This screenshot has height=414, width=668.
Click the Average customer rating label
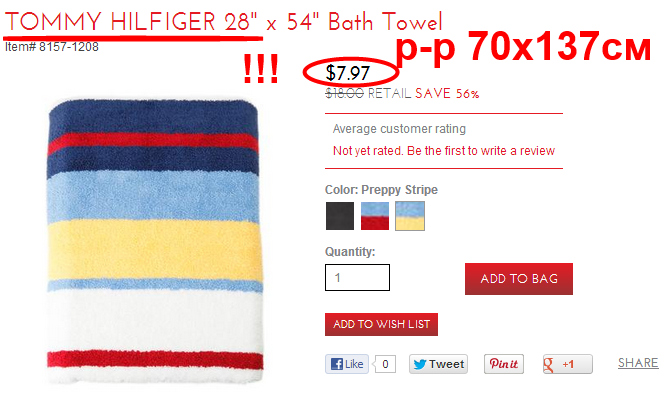[399, 129]
